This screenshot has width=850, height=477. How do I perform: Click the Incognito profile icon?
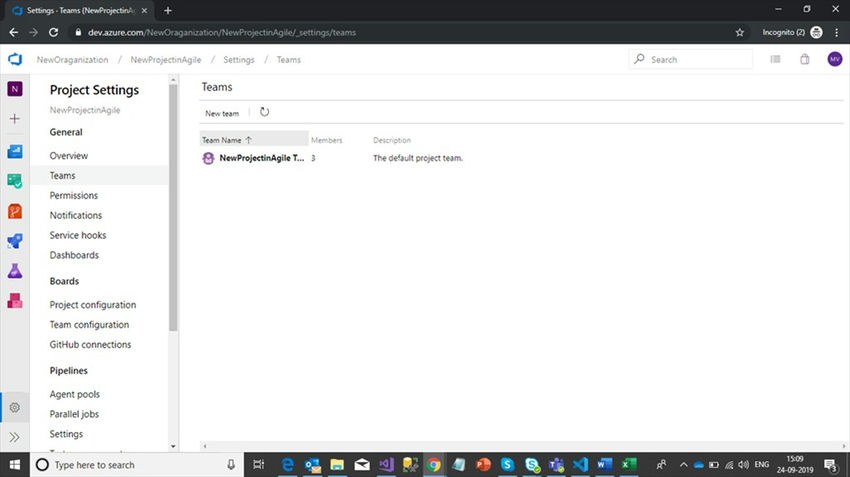point(816,33)
